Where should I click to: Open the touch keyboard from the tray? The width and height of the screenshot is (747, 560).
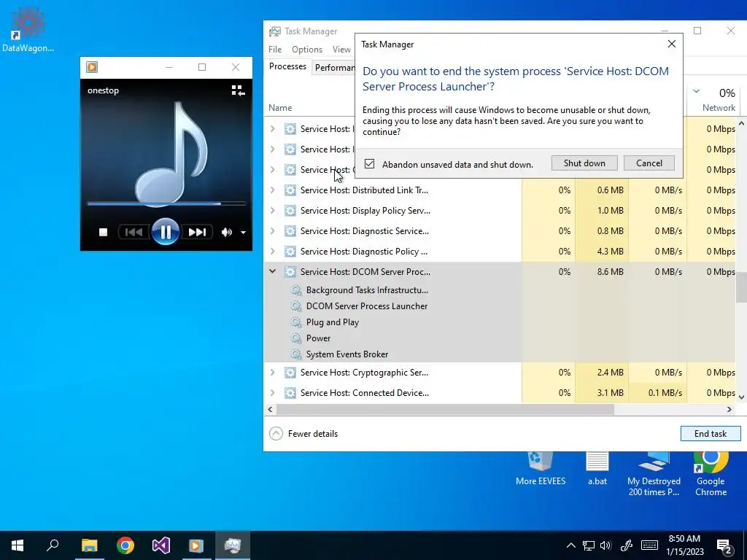(649, 545)
